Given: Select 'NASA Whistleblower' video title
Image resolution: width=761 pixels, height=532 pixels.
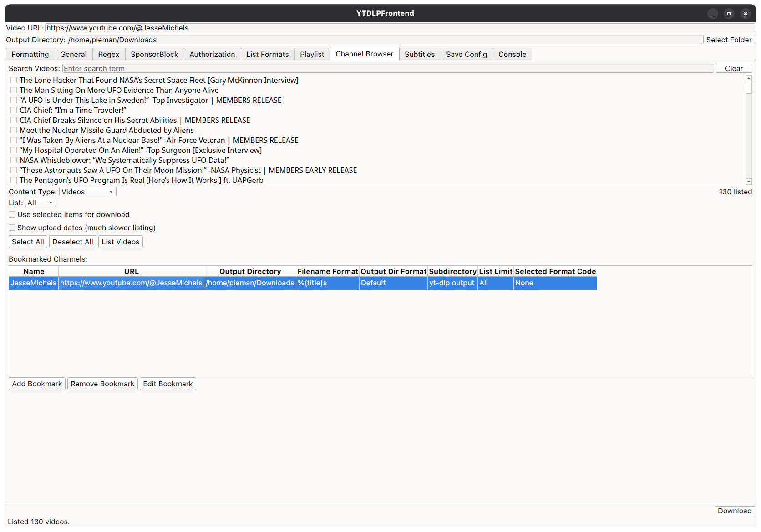Looking at the screenshot, I should tap(124, 160).
